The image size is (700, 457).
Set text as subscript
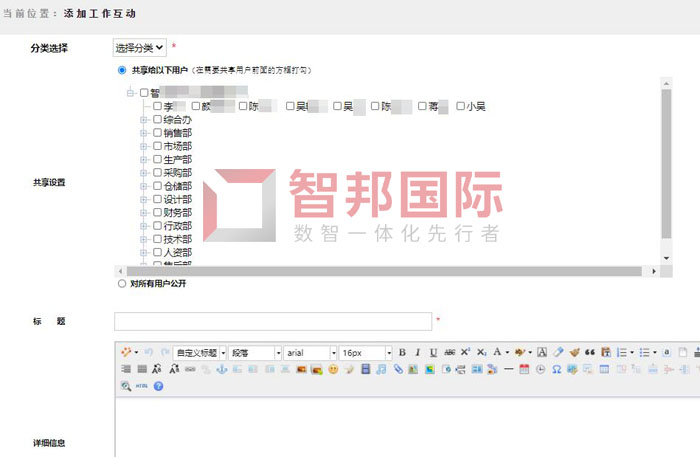[x=481, y=353]
